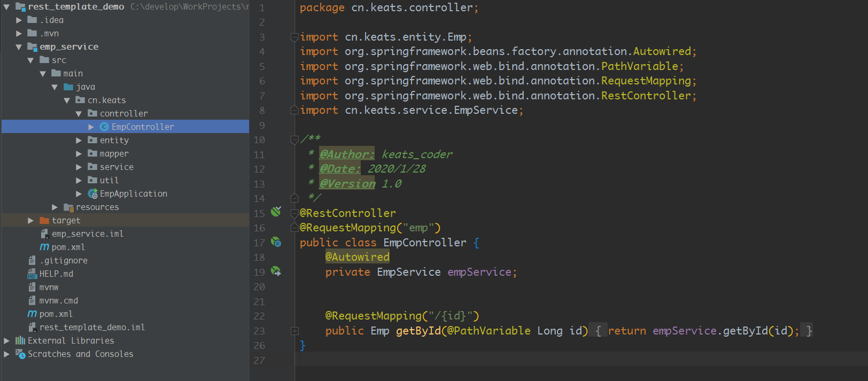Click the service package icon

pos(92,167)
